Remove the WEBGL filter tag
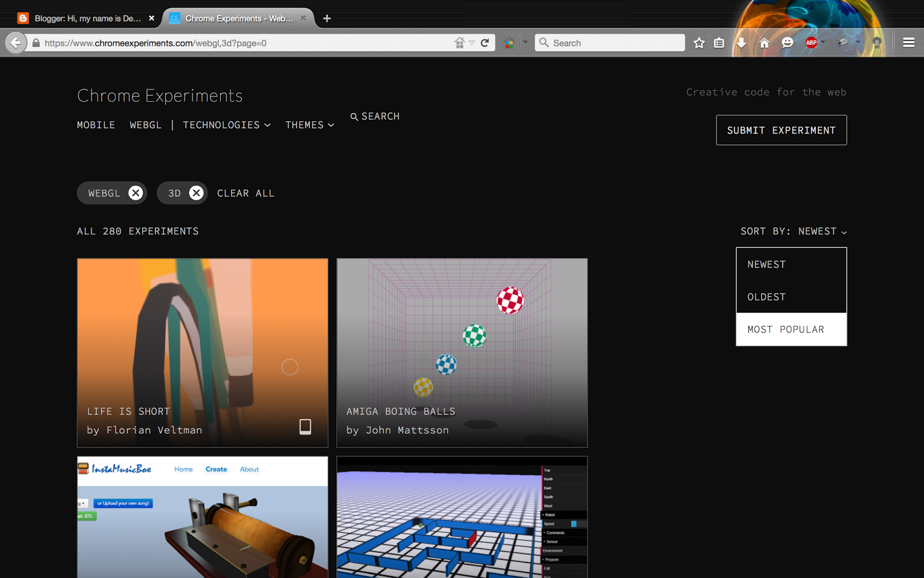This screenshot has height=578, width=924. pos(135,193)
